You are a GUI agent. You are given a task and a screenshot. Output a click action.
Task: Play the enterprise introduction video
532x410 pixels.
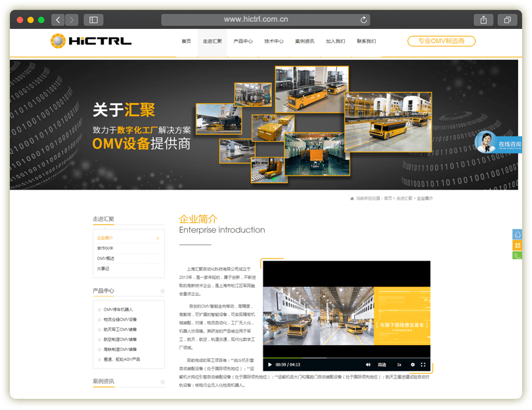point(269,364)
